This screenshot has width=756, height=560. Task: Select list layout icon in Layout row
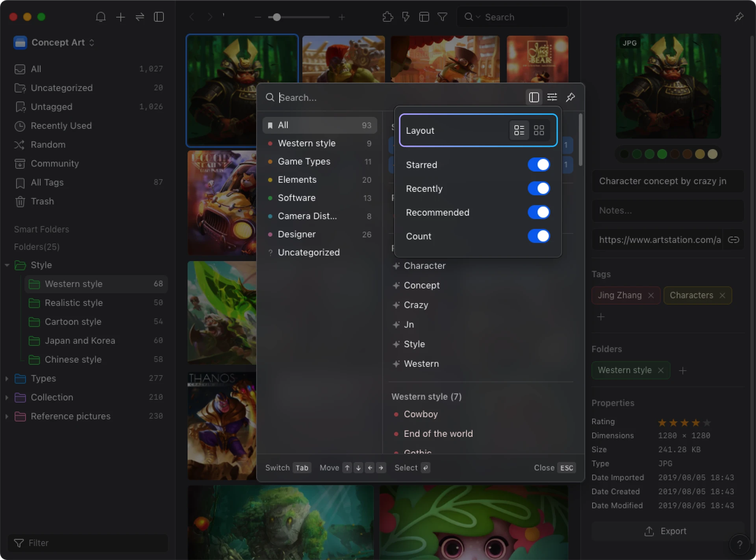click(519, 130)
